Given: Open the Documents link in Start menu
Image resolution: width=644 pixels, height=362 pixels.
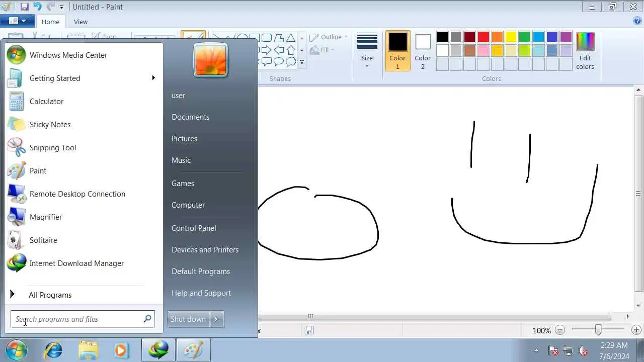Looking at the screenshot, I should [x=190, y=117].
